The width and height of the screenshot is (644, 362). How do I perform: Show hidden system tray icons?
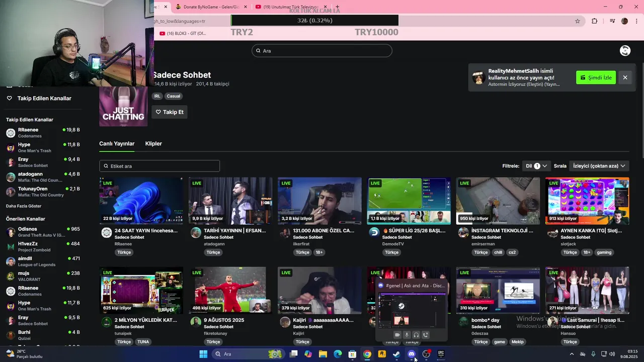[572, 354]
